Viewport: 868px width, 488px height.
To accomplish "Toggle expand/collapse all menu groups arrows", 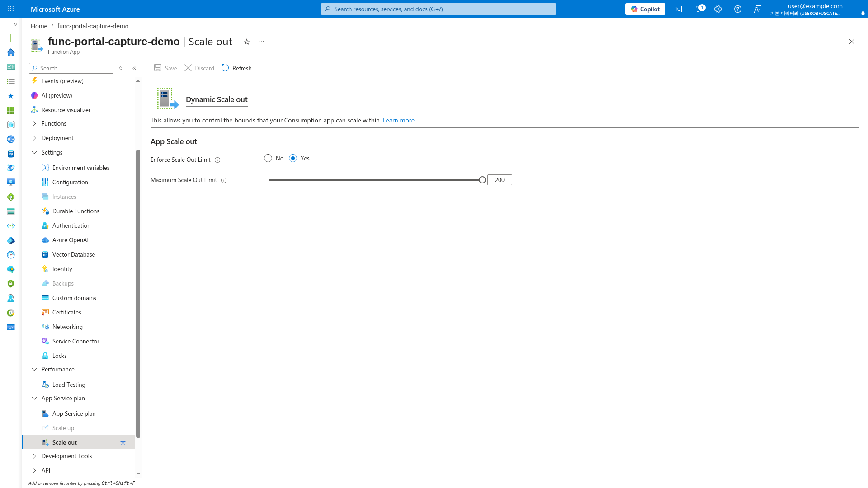I will tap(121, 68).
